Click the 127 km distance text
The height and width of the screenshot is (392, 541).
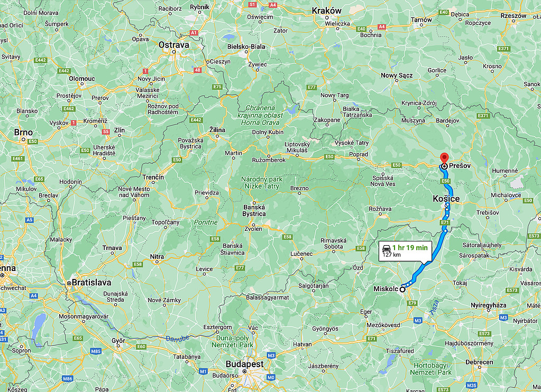click(391, 255)
